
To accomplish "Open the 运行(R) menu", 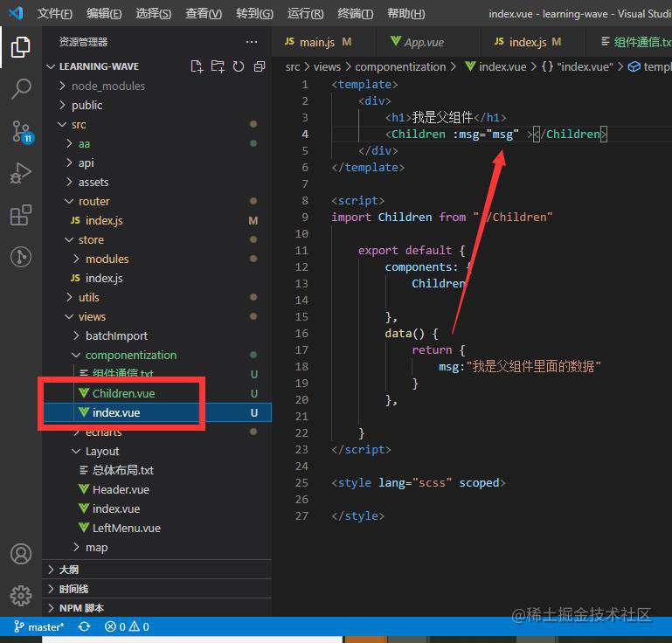I will tap(306, 14).
